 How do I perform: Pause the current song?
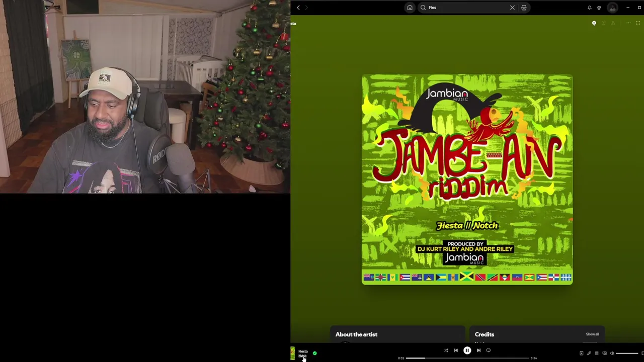(x=467, y=350)
